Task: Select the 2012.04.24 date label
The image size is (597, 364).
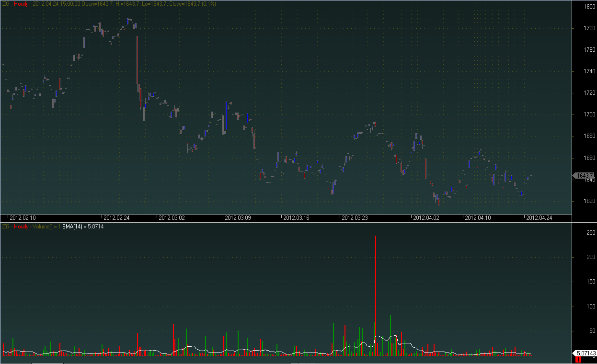Action: [x=539, y=218]
